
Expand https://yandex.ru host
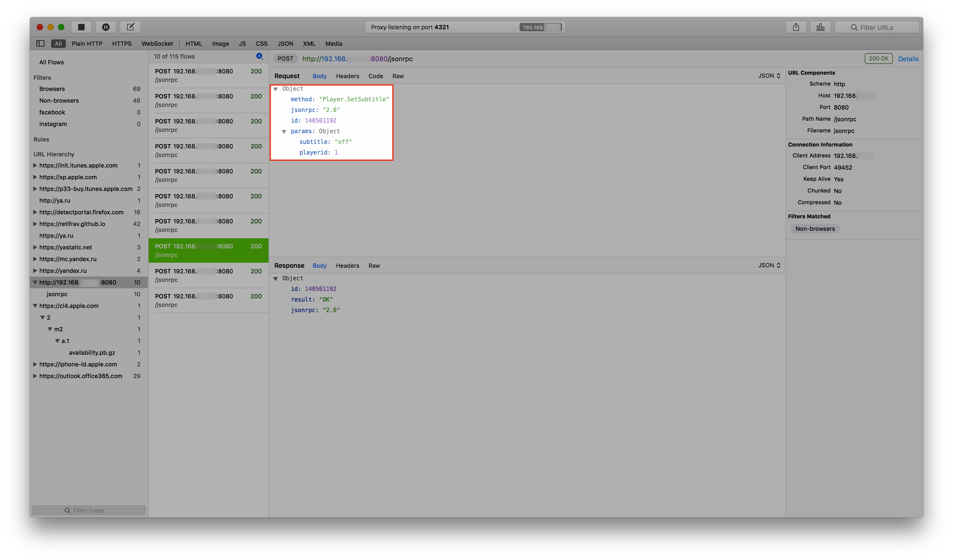pos(35,271)
